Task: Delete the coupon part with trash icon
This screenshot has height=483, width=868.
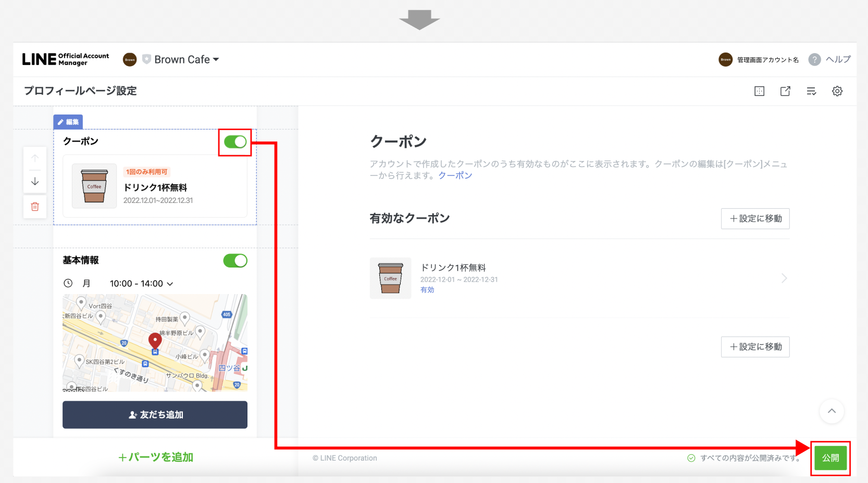Action: [35, 207]
